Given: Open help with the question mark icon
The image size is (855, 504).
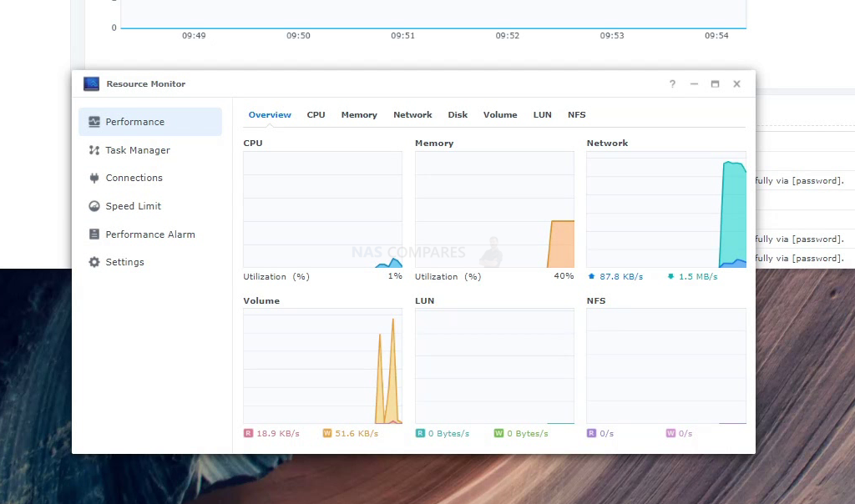Looking at the screenshot, I should (x=672, y=84).
